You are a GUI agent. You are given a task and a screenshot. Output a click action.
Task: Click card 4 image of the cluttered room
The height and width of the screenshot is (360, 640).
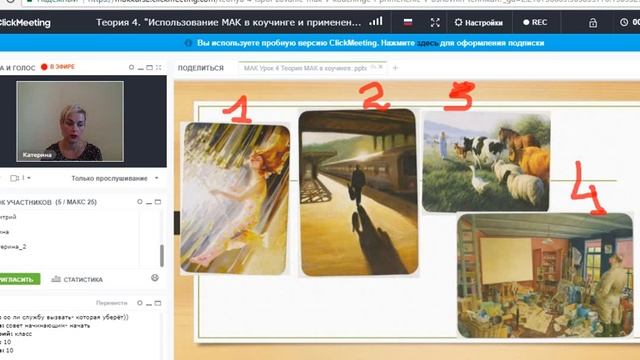point(545,276)
